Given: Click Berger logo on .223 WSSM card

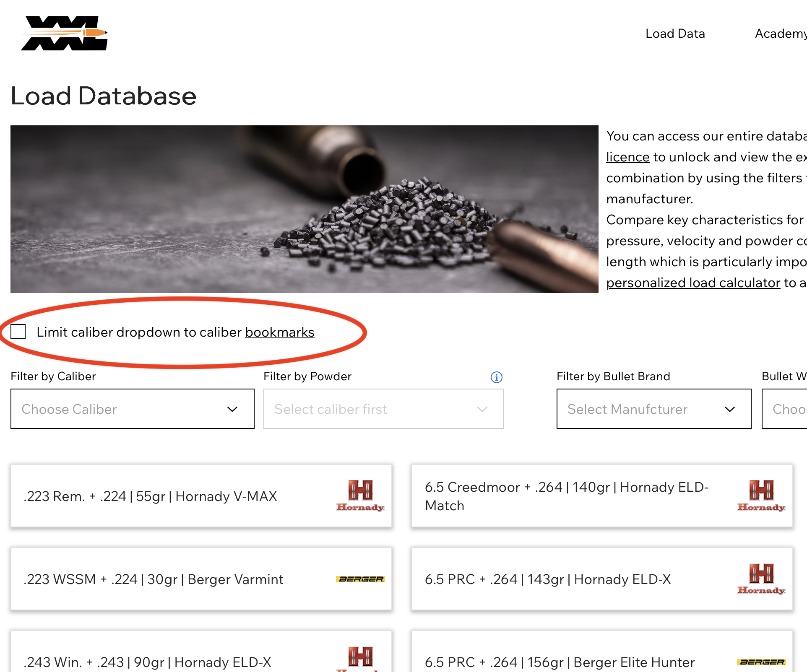Looking at the screenshot, I should click(360, 579).
